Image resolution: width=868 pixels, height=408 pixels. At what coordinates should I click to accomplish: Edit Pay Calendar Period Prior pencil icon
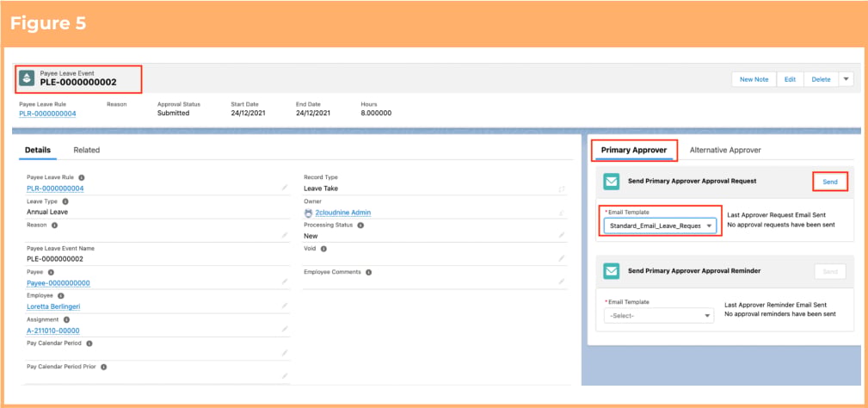(285, 376)
